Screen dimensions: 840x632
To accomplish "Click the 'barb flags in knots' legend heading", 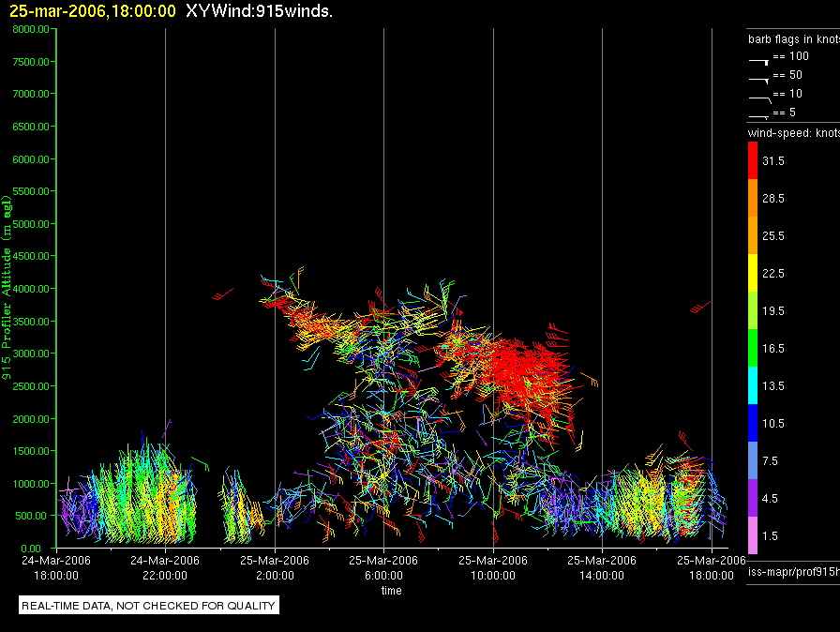I will (x=794, y=39).
